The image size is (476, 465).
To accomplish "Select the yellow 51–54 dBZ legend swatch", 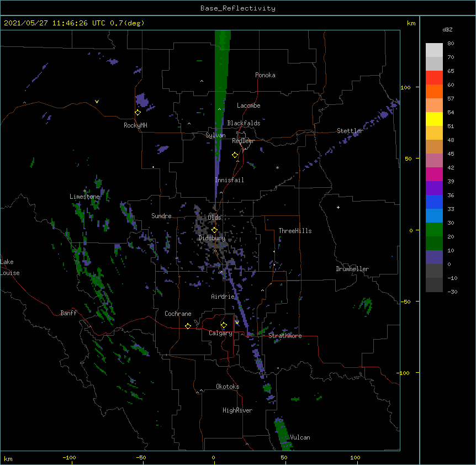I will click(434, 119).
